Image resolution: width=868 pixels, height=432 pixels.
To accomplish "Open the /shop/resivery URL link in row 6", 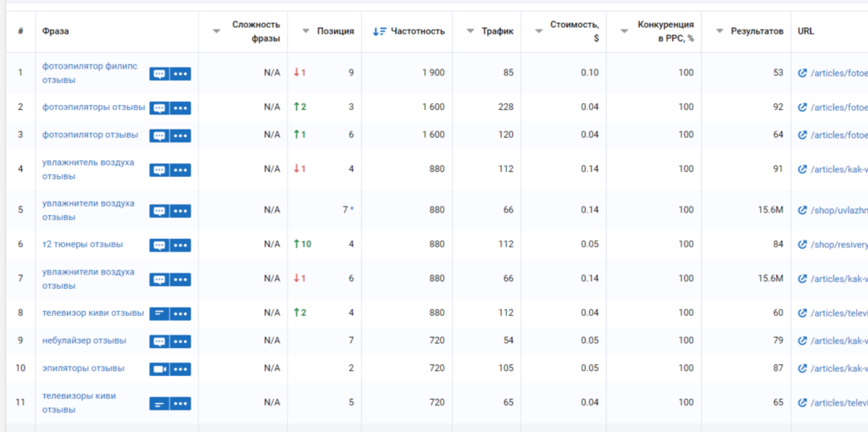I will [x=838, y=245].
